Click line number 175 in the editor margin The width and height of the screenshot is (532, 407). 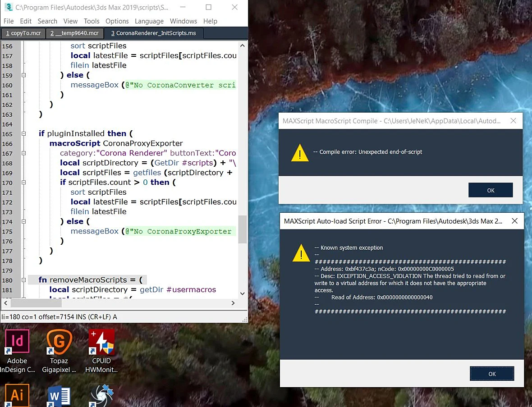(7, 232)
